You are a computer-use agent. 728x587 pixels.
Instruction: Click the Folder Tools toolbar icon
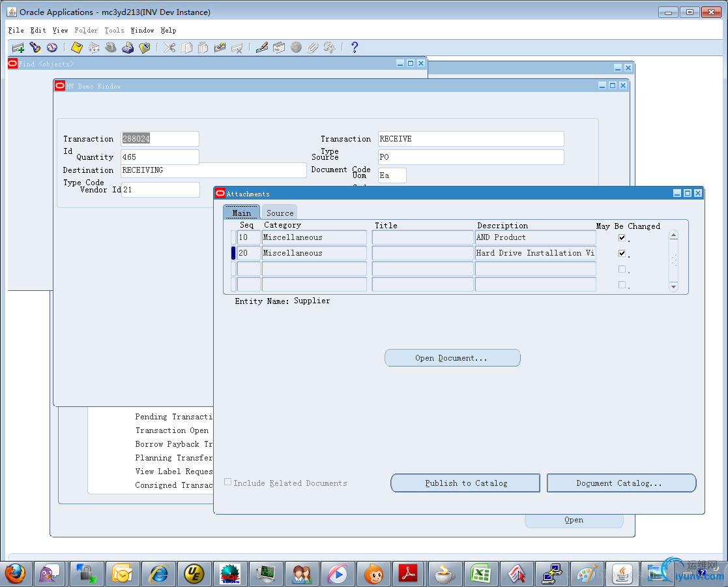coord(329,48)
